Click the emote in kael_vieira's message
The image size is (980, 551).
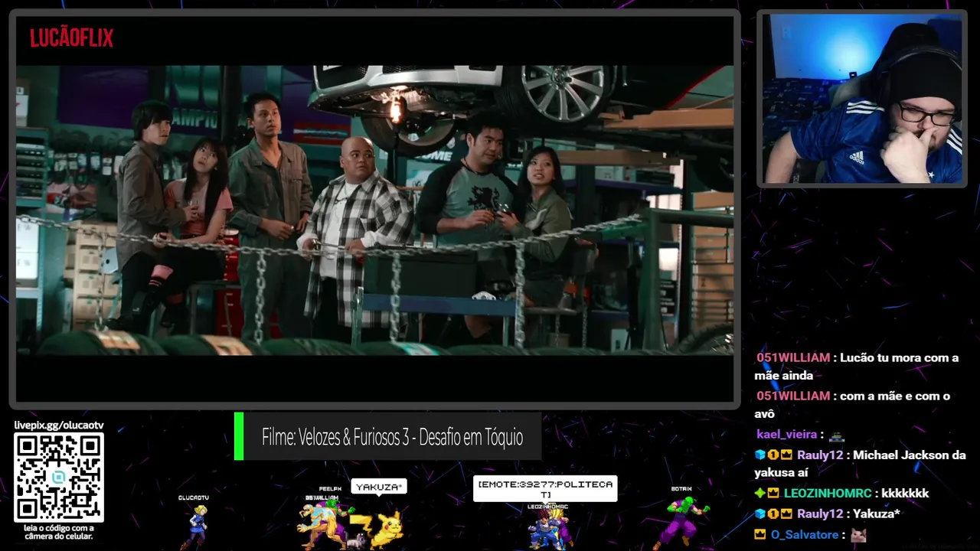[x=837, y=435]
